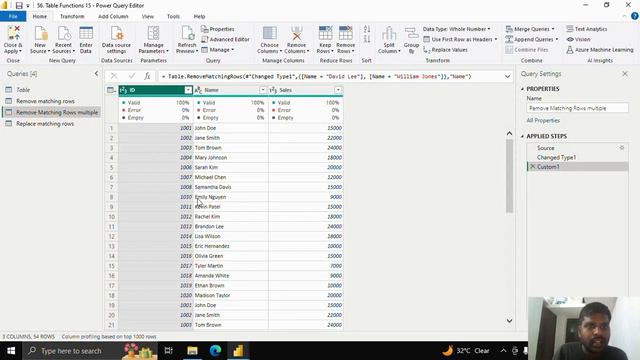Open the Append Queries dropdown

pyautogui.click(x=531, y=39)
